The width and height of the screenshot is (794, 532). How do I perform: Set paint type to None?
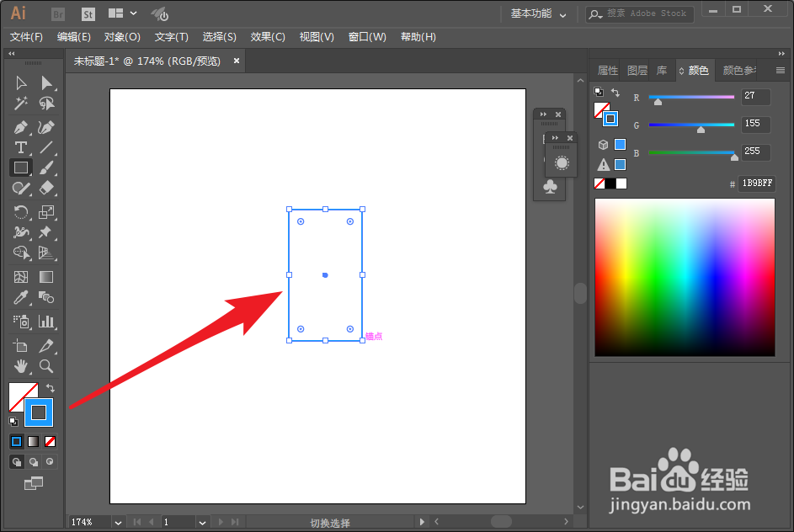51,441
